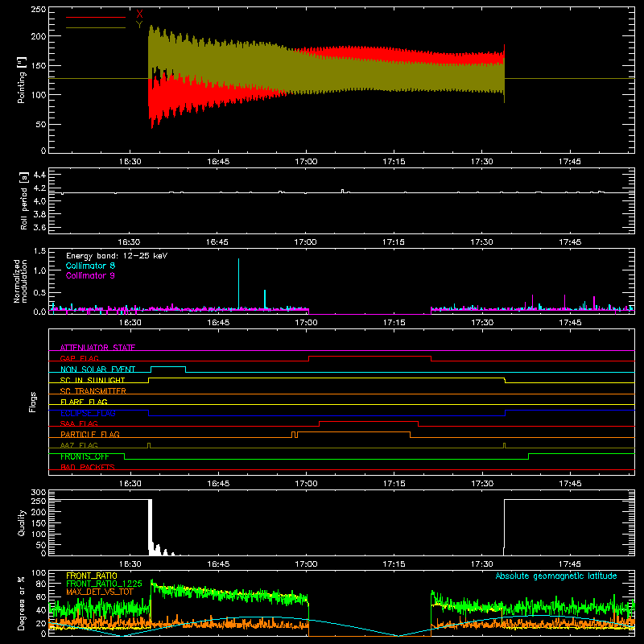This screenshot has width=644, height=644.
Task: Select the SC_IN_SUNLIGHT flag label
Action: [x=93, y=380]
